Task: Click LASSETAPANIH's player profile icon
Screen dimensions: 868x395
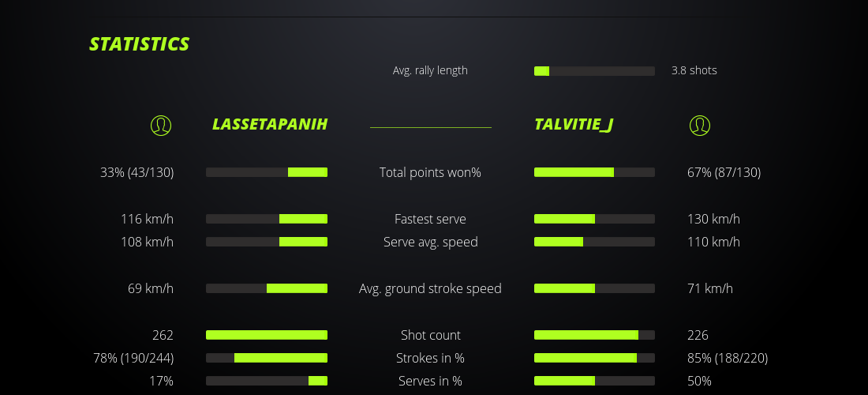Action: [x=161, y=125]
